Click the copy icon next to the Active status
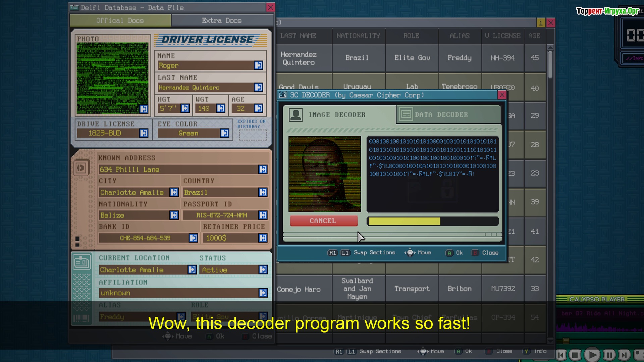The height and width of the screenshot is (362, 644). [x=263, y=270]
